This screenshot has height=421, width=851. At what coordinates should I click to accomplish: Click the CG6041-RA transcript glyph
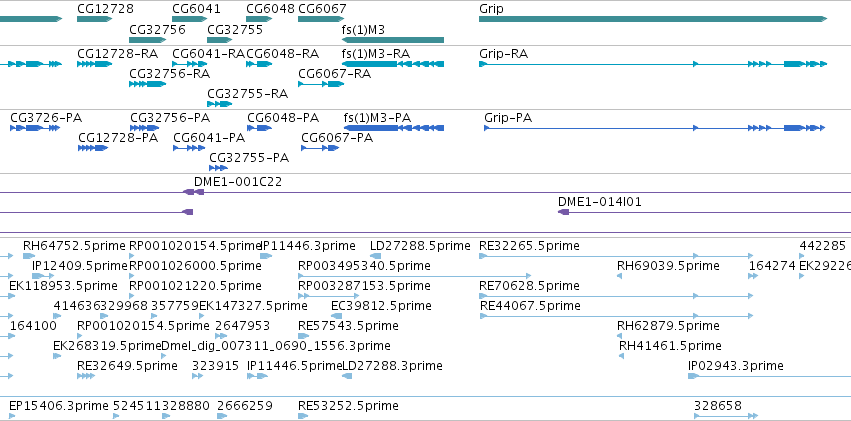(189, 64)
